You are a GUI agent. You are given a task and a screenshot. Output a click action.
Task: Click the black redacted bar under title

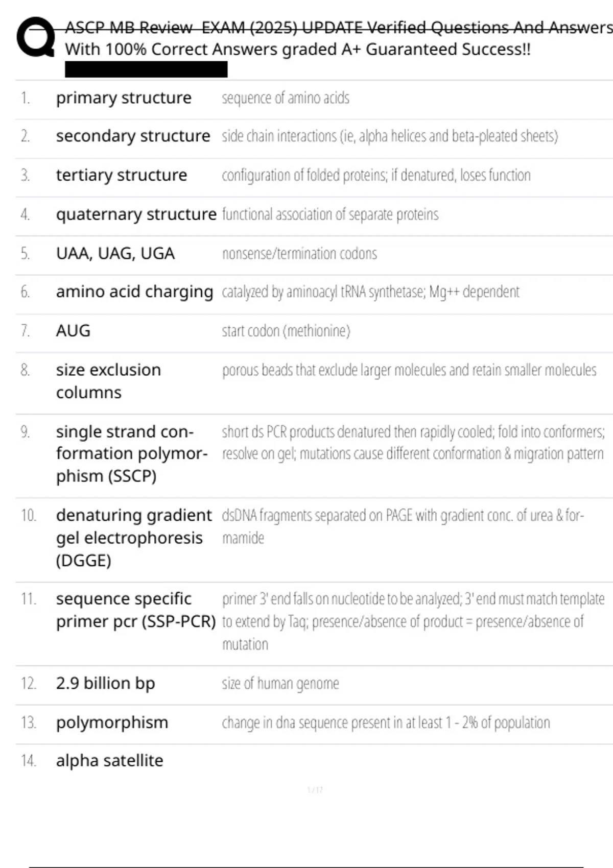tap(146, 69)
